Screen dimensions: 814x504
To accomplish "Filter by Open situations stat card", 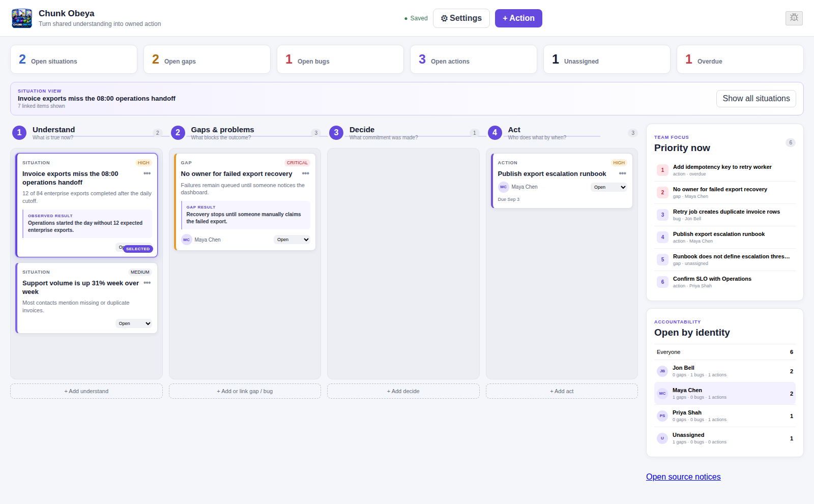I will (74, 60).
